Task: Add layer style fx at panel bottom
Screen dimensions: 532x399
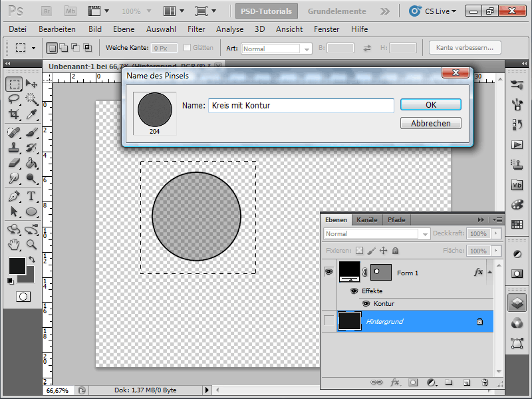Action: tap(394, 382)
